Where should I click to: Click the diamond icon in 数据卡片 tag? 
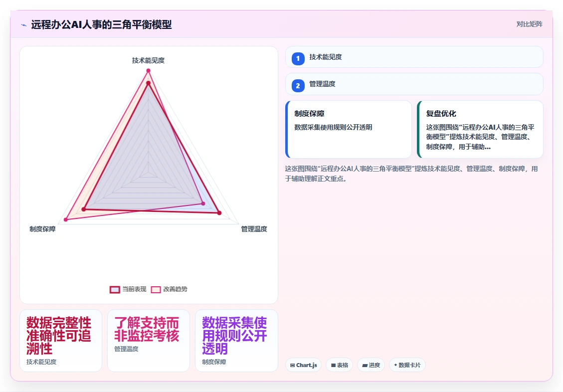pyautogui.click(x=395, y=365)
